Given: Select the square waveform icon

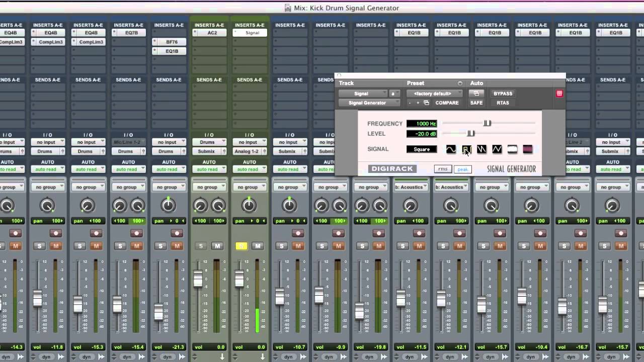Looking at the screenshot, I should pos(466,149).
